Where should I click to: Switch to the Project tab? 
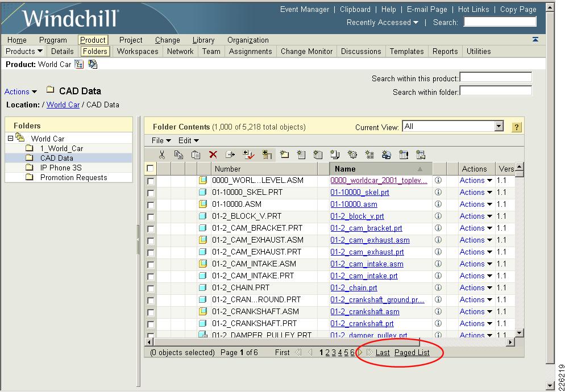click(131, 40)
